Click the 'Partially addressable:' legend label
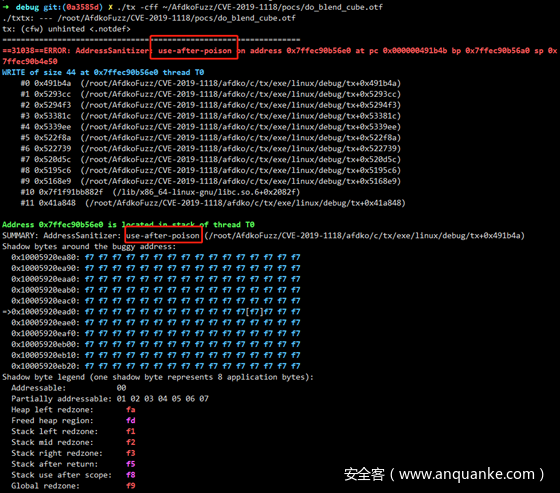 pyautogui.click(x=61, y=399)
